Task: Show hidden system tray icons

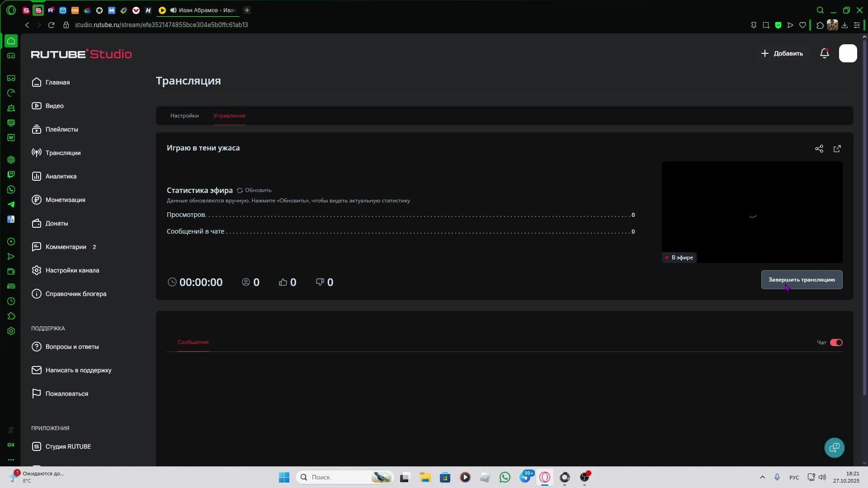Action: pos(762,477)
